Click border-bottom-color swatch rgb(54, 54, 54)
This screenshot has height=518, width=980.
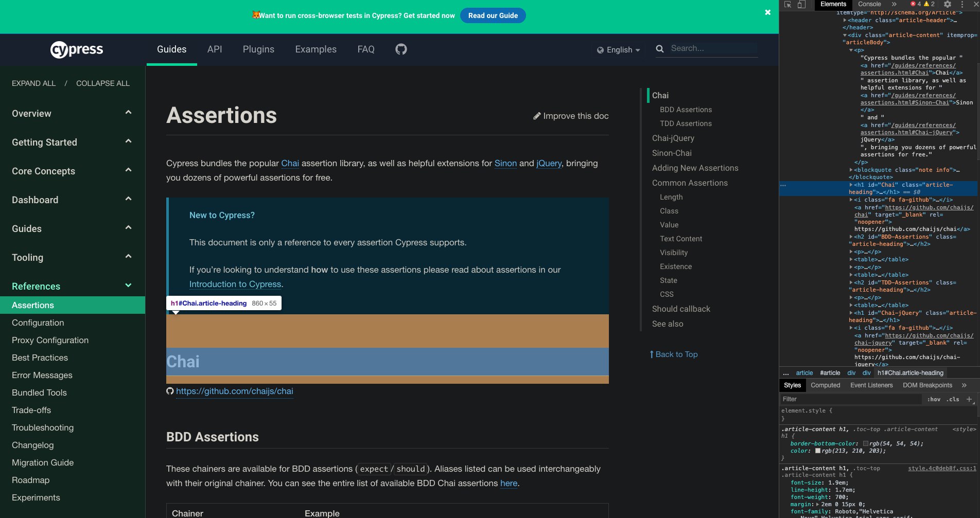click(866, 443)
